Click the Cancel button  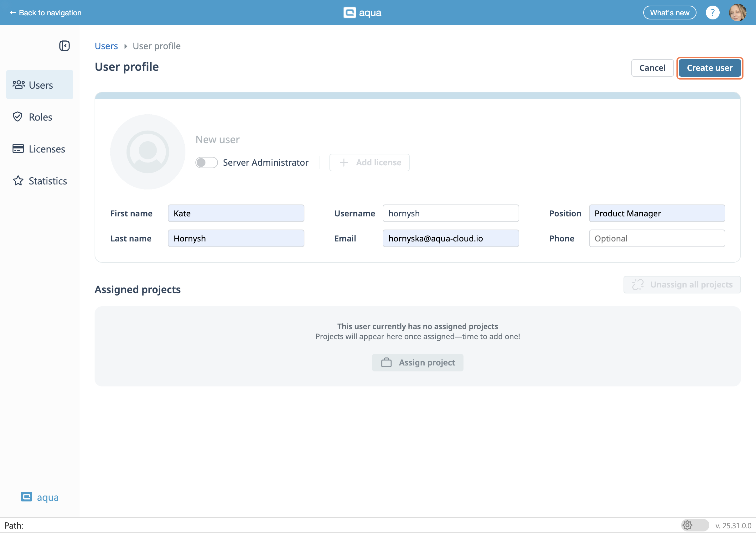coord(652,68)
